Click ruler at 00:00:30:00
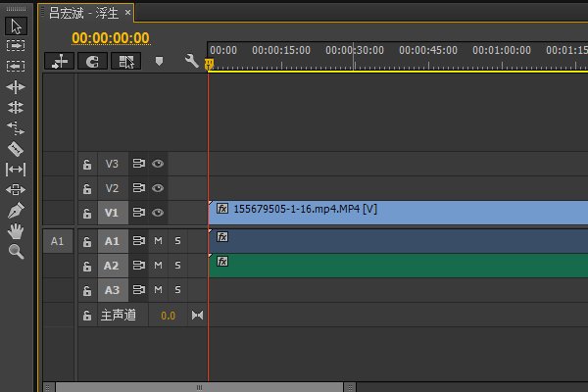The image size is (588, 392). pos(355,50)
